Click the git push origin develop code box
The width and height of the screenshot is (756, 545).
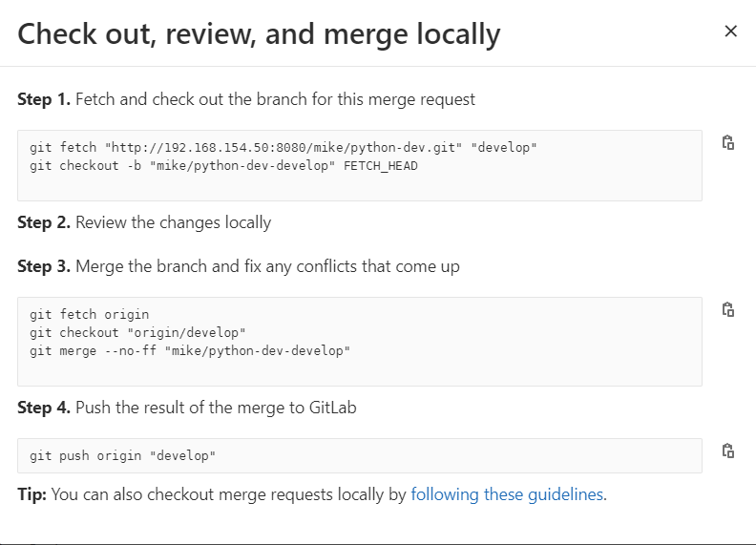click(360, 456)
